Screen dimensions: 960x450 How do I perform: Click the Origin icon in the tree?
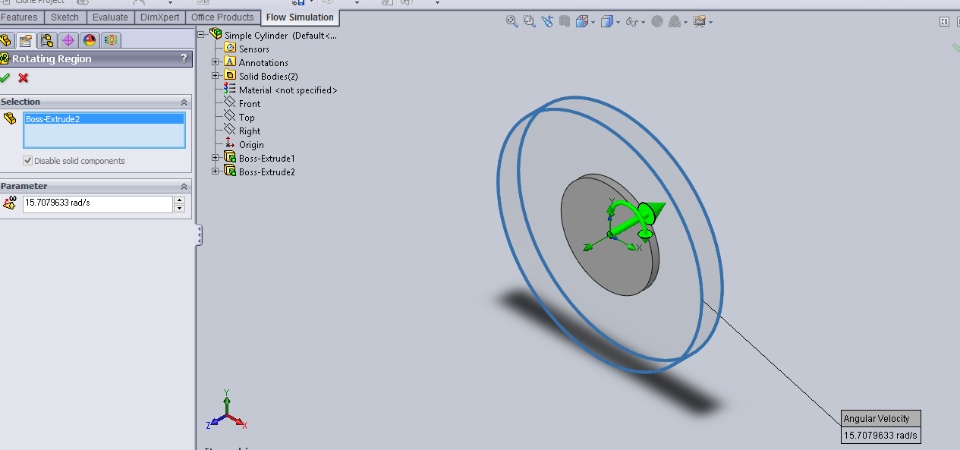click(230, 144)
